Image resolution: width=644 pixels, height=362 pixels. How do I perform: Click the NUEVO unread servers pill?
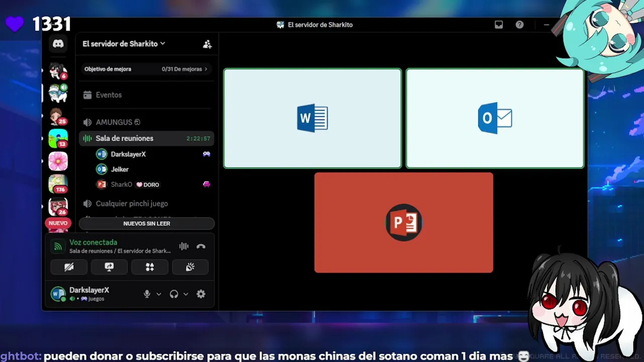(58, 223)
